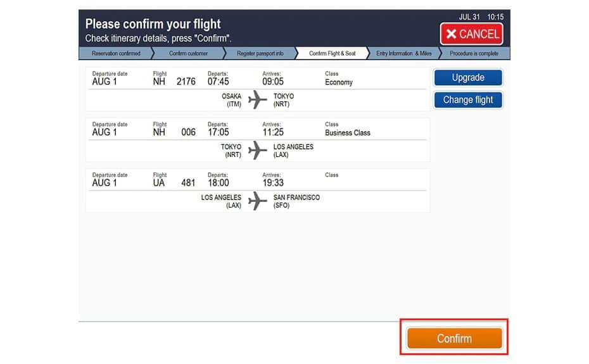Click the Business Class label
Screen dimensions: 589x364
[x=348, y=133]
